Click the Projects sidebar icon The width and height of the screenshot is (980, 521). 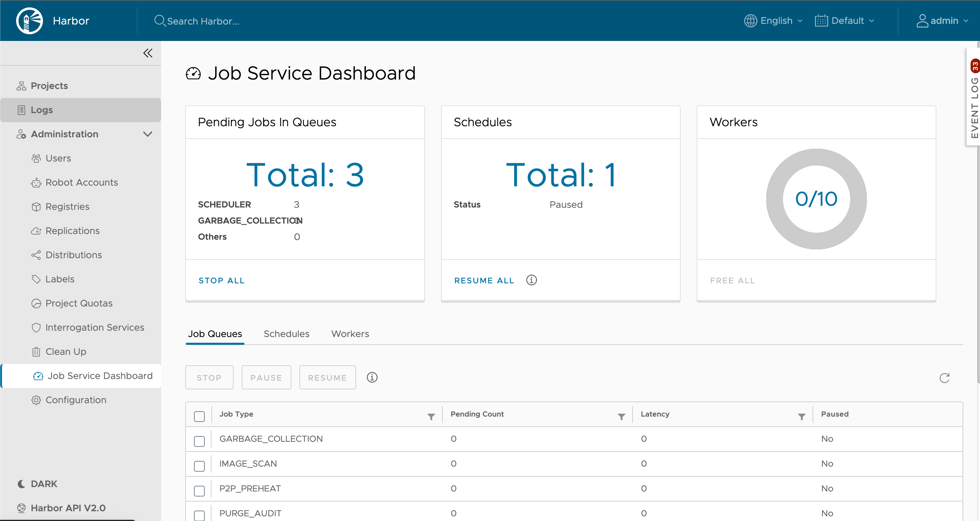tap(21, 86)
